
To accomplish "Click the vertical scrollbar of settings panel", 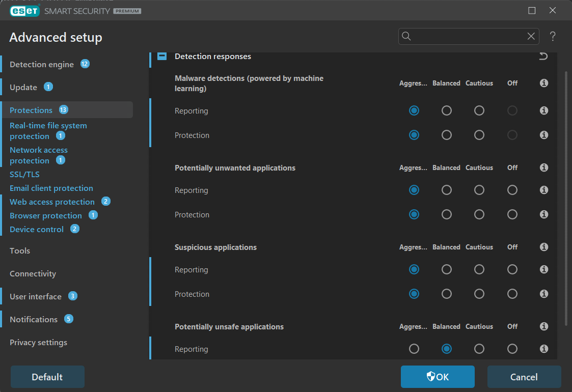I will [566, 199].
